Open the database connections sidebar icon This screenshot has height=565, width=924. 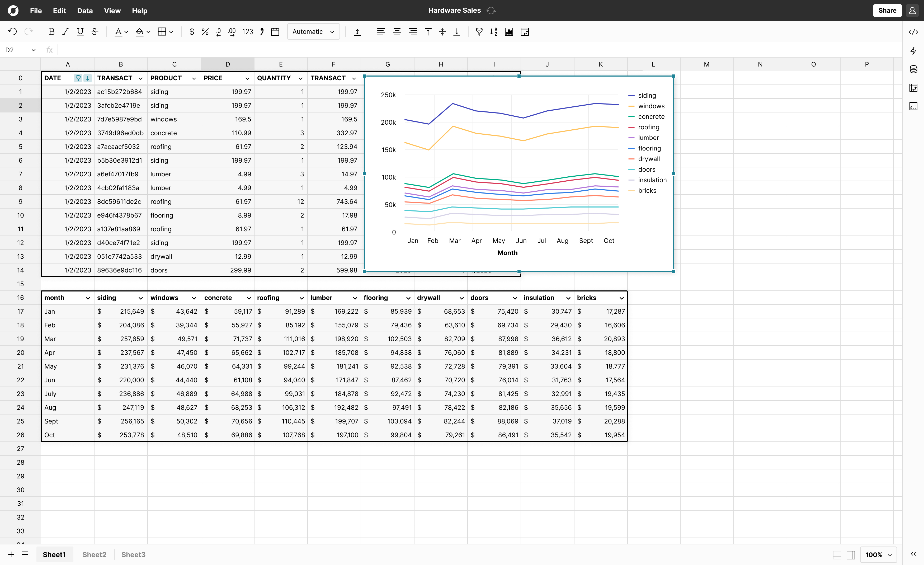(x=913, y=69)
